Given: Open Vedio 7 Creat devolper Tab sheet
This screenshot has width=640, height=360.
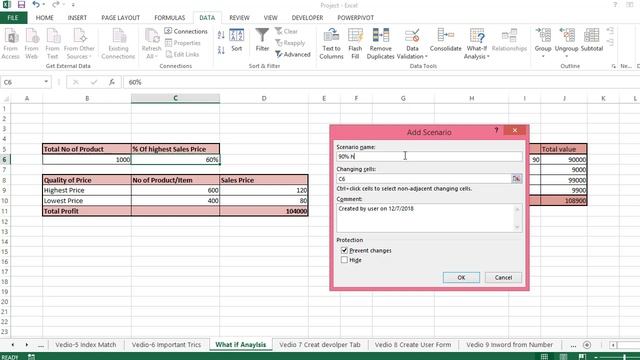Looking at the screenshot, I should pyautogui.click(x=320, y=345).
